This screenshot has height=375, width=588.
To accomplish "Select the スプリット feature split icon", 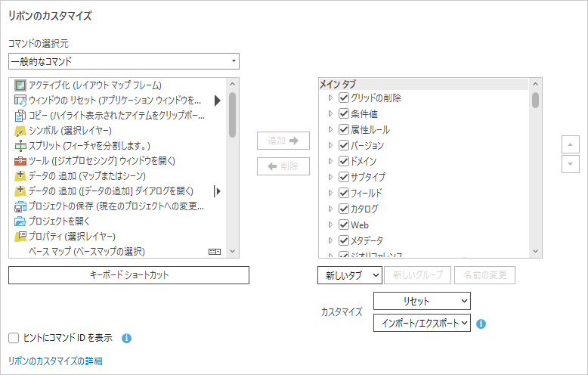I will [x=20, y=145].
